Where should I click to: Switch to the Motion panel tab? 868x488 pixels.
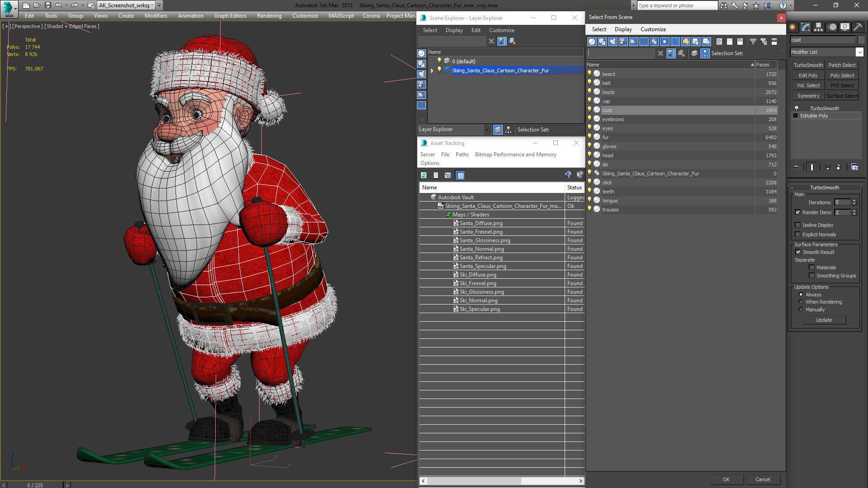pyautogui.click(x=832, y=28)
